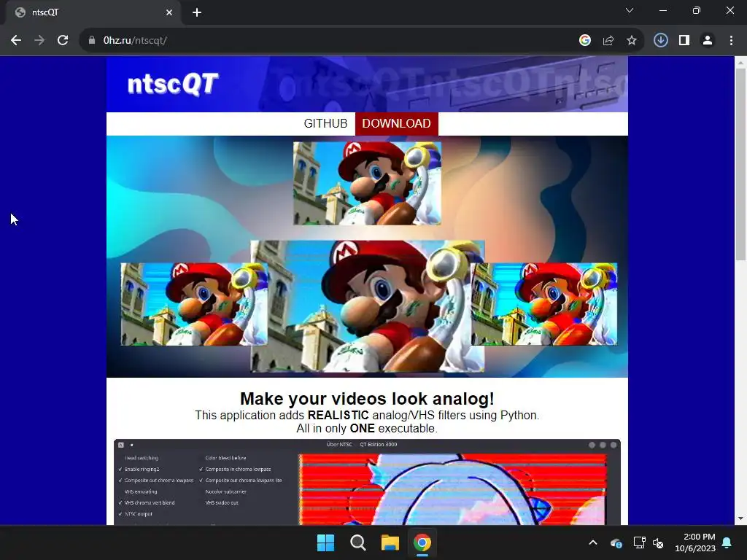Click the 'REALISTIC analog/VHS filters' text line
747x560 pixels.
pyautogui.click(x=367, y=415)
